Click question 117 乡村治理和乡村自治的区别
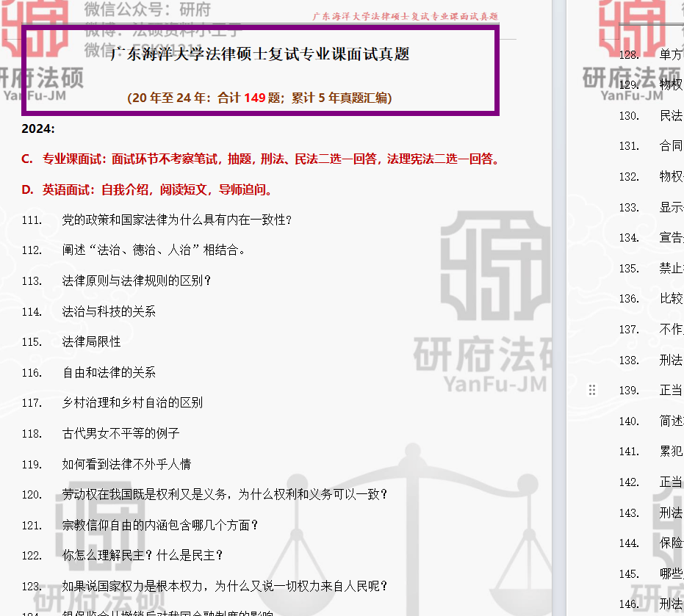The height and width of the screenshot is (616, 684). coord(112,403)
